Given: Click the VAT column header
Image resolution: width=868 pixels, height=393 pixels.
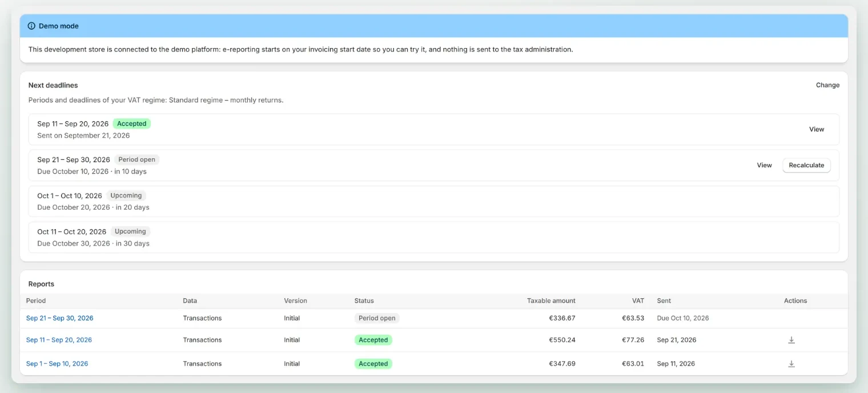Looking at the screenshot, I should (638, 300).
